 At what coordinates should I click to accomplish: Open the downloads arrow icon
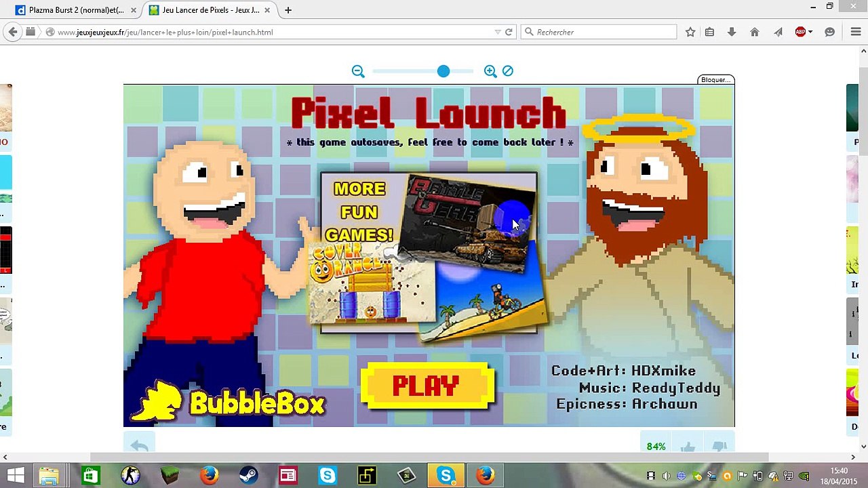732,32
